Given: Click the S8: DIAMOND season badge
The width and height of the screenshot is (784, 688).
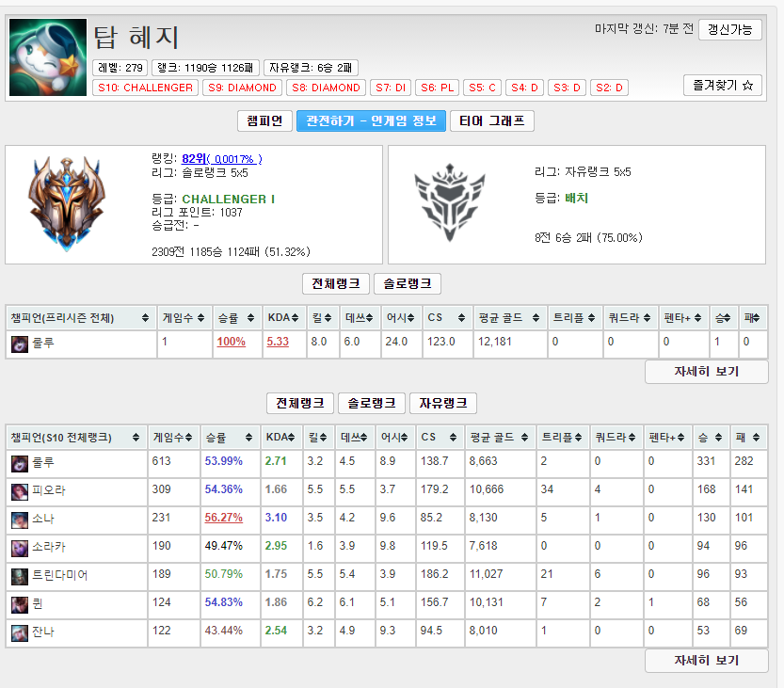Looking at the screenshot, I should coord(326,88).
